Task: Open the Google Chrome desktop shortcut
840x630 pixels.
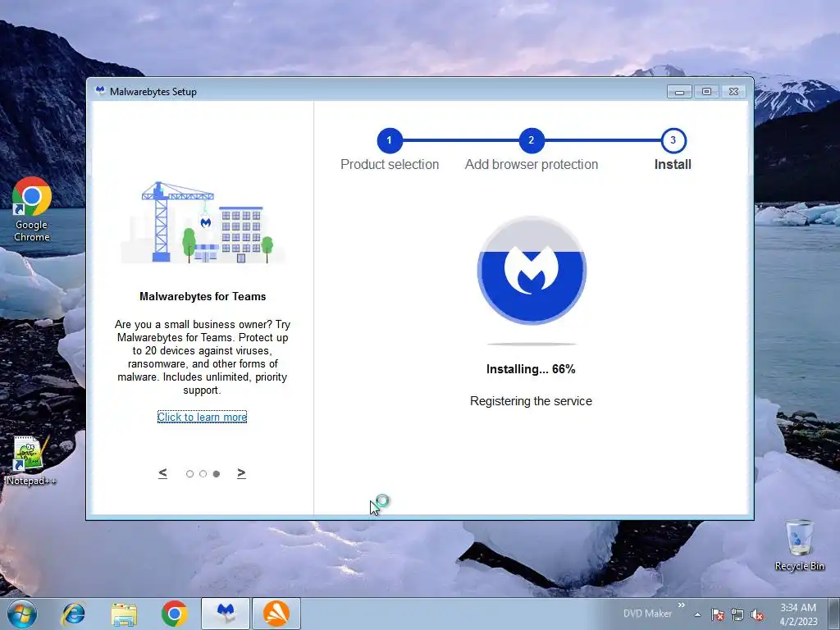Action: (32, 210)
